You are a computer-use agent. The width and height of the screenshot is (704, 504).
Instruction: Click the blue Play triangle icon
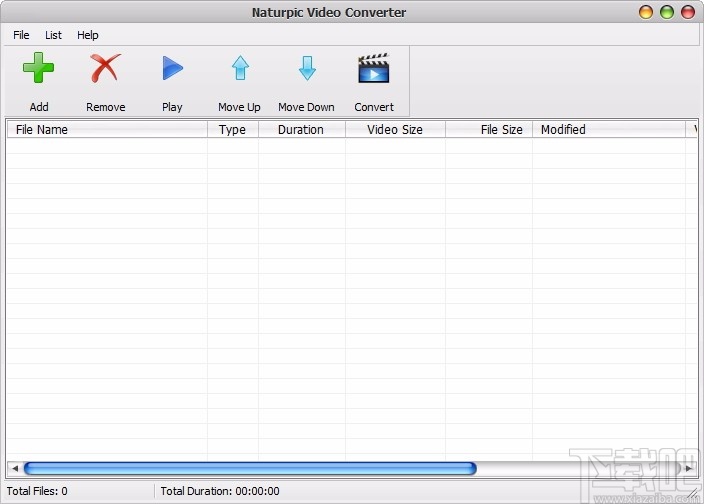[x=172, y=68]
